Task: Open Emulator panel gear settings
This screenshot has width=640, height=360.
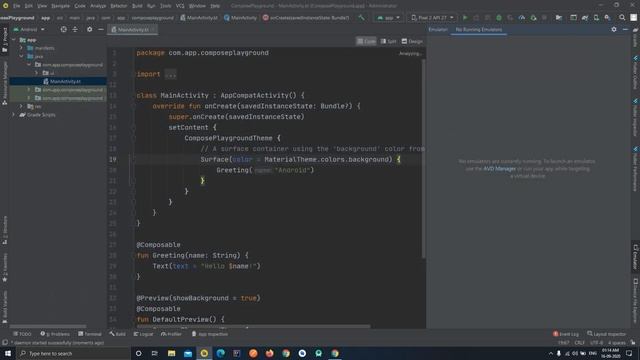Action: tap(614, 29)
